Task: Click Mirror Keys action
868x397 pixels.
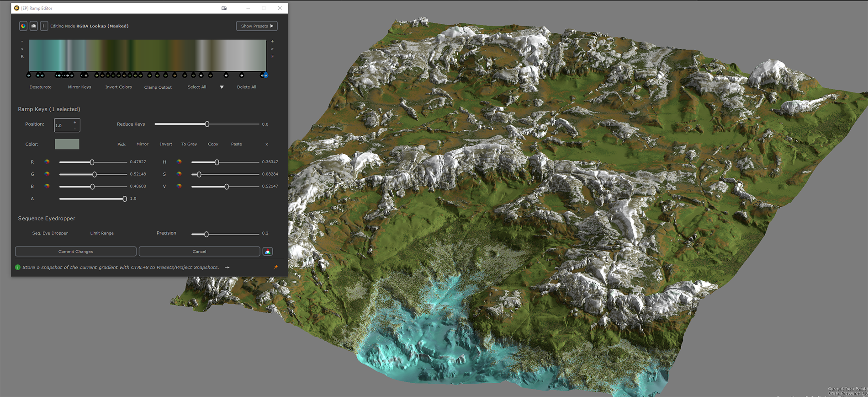Action: click(79, 87)
